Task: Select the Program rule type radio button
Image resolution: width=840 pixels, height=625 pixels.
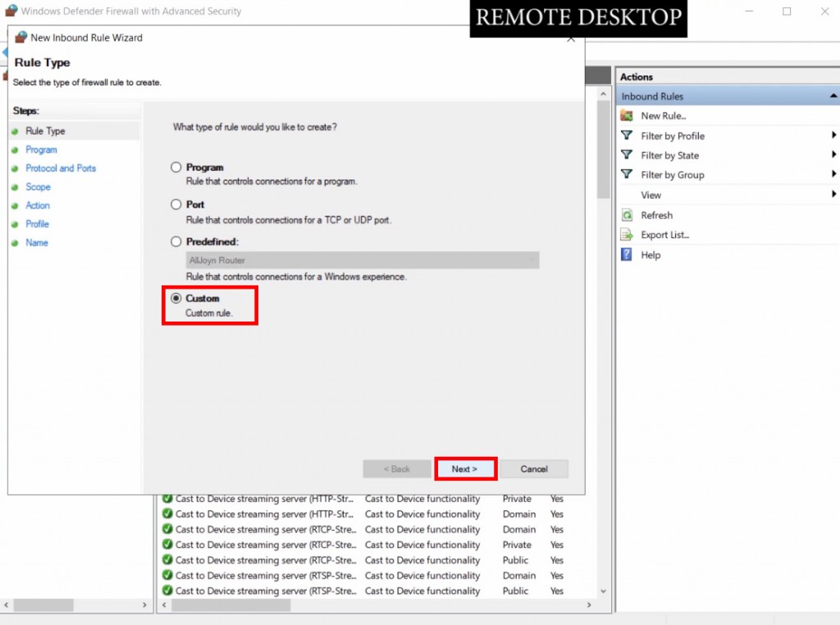Action: [176, 167]
